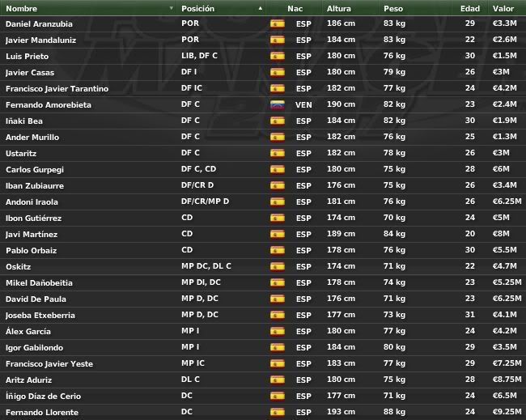Sort by the Edad column header
Screen dimensions: 526x420
point(470,8)
